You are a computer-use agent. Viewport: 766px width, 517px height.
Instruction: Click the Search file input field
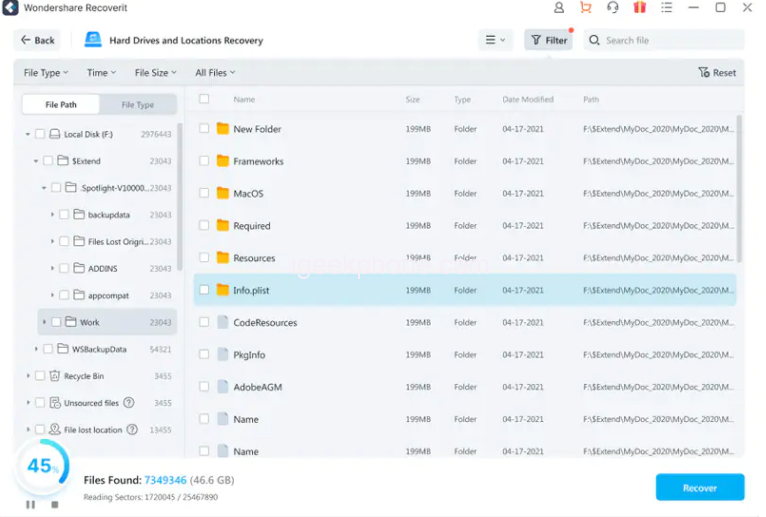click(x=670, y=40)
